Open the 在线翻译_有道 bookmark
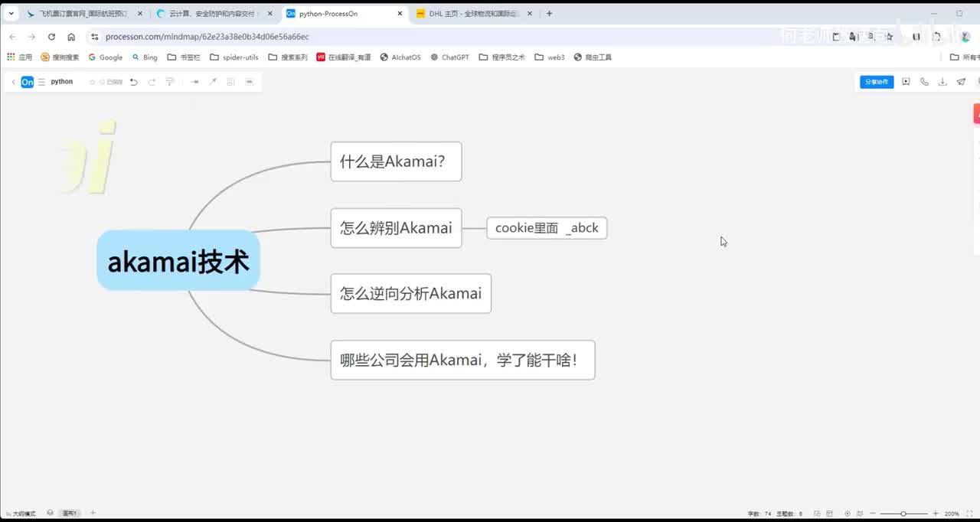The height and width of the screenshot is (522, 980). 344,57
